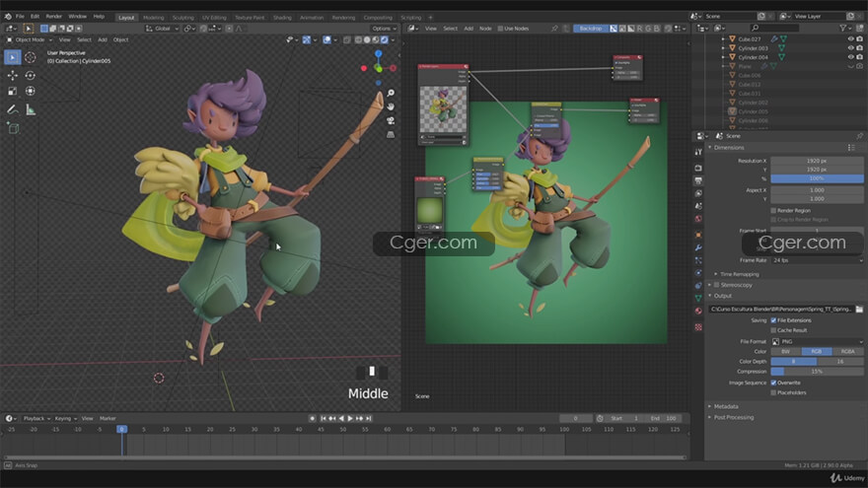Hide Cube.027 with its eye icon
The image size is (868, 488).
[851, 39]
